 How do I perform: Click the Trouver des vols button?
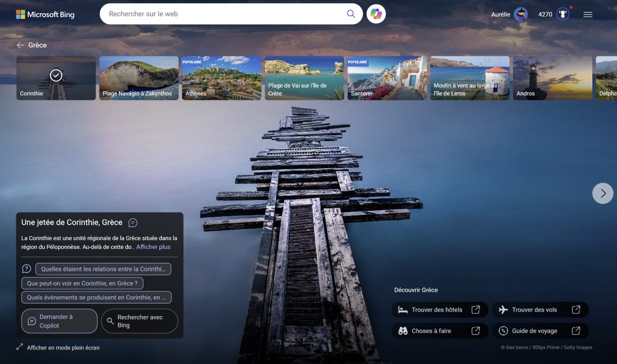point(540,309)
